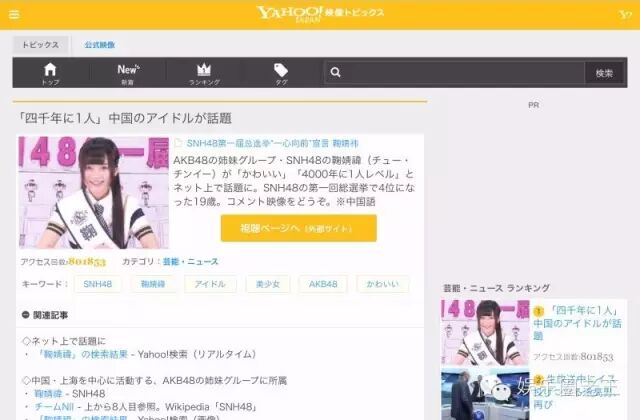Open the チームNII link
This screenshot has height=420, width=640.
coord(54,407)
